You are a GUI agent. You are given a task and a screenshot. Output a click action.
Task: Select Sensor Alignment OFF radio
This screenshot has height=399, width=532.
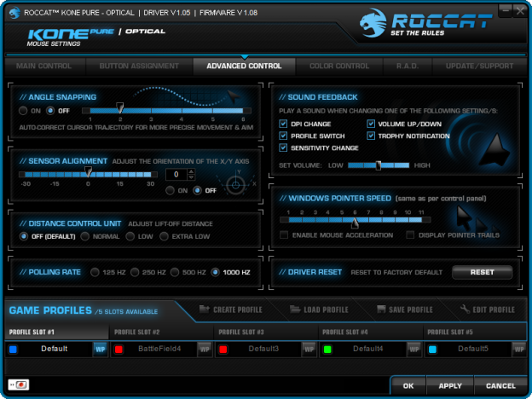click(197, 190)
